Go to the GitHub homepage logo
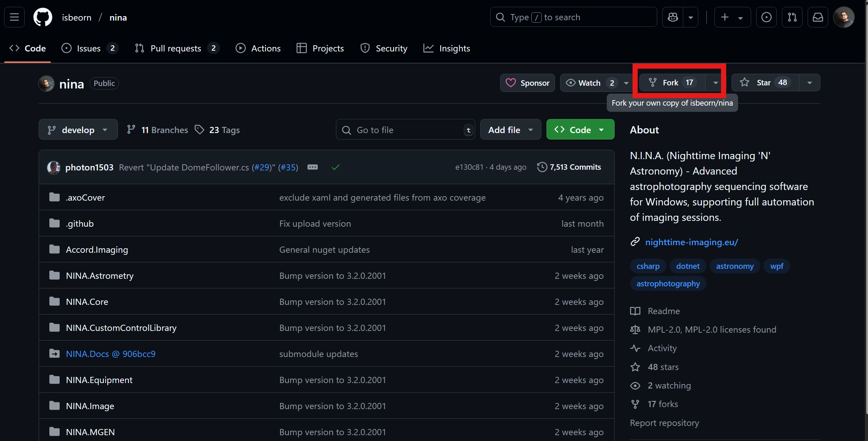 click(43, 17)
